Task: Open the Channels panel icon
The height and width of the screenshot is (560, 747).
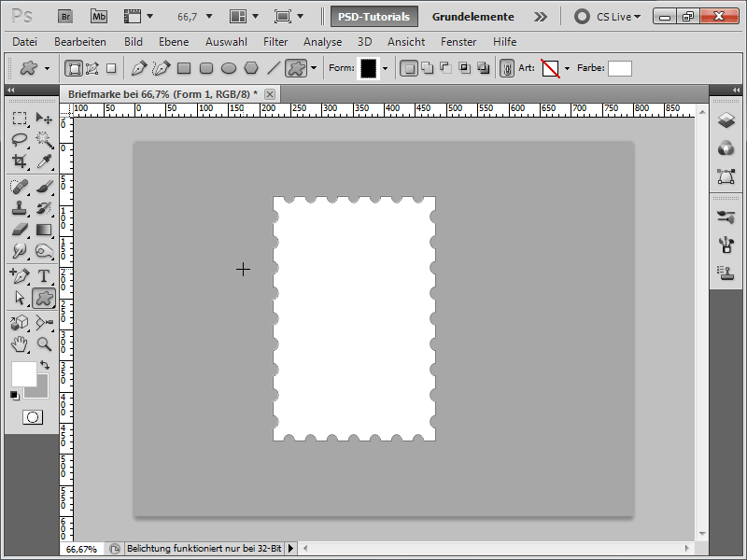Action: 726,148
